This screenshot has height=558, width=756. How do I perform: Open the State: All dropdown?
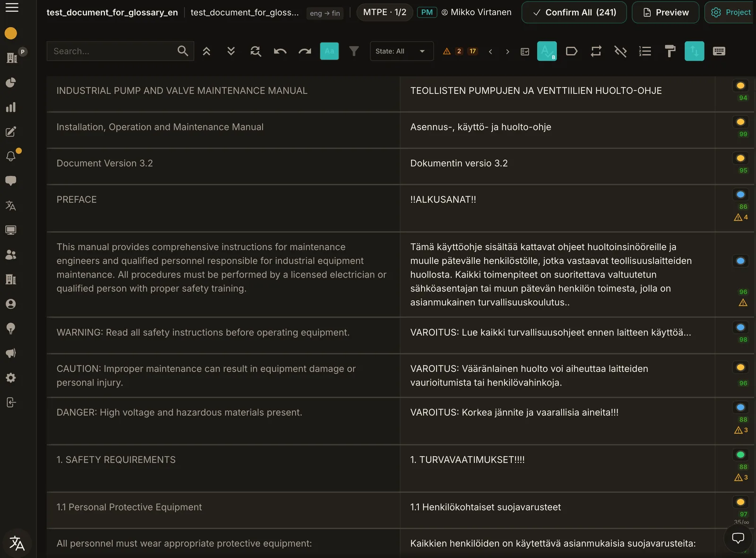point(402,51)
